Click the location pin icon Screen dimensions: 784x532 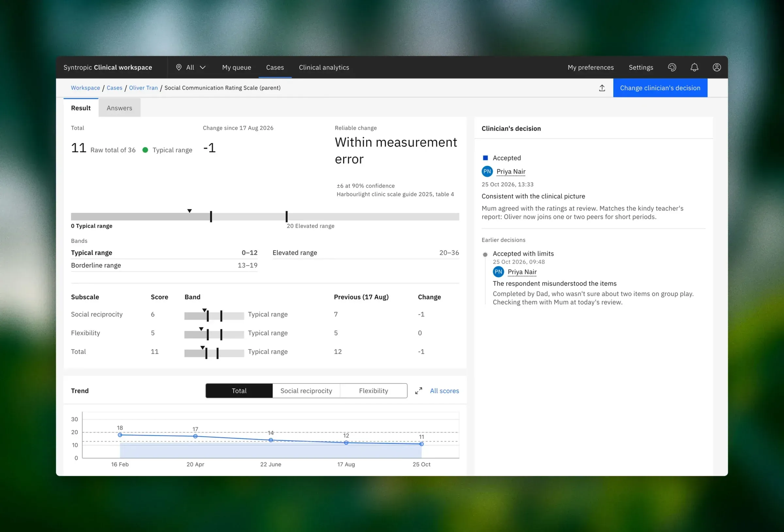179,68
